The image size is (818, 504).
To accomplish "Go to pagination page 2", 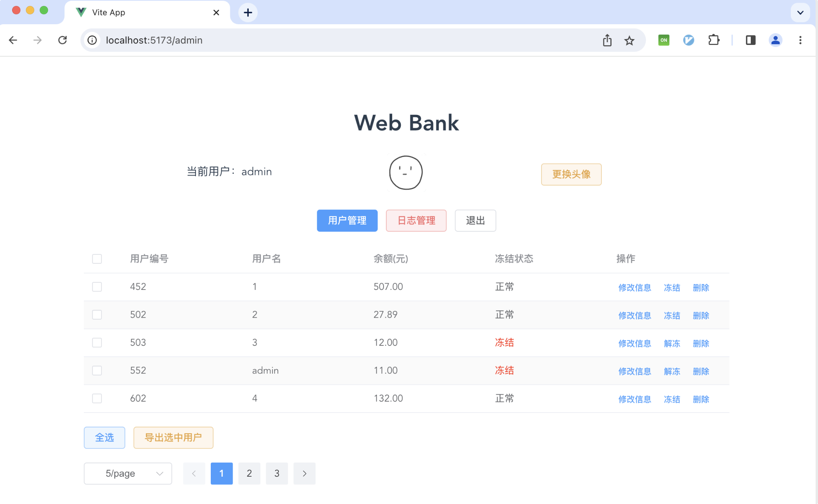I will coord(249,474).
